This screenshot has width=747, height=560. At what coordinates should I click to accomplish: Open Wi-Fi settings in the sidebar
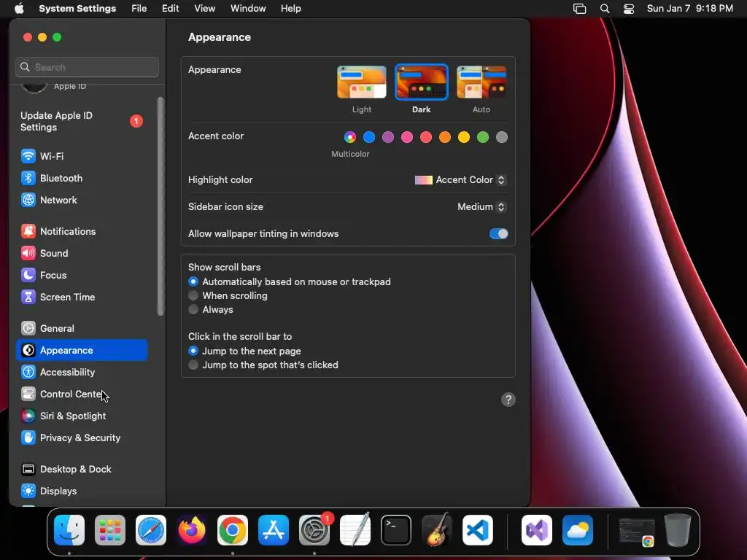point(82,156)
